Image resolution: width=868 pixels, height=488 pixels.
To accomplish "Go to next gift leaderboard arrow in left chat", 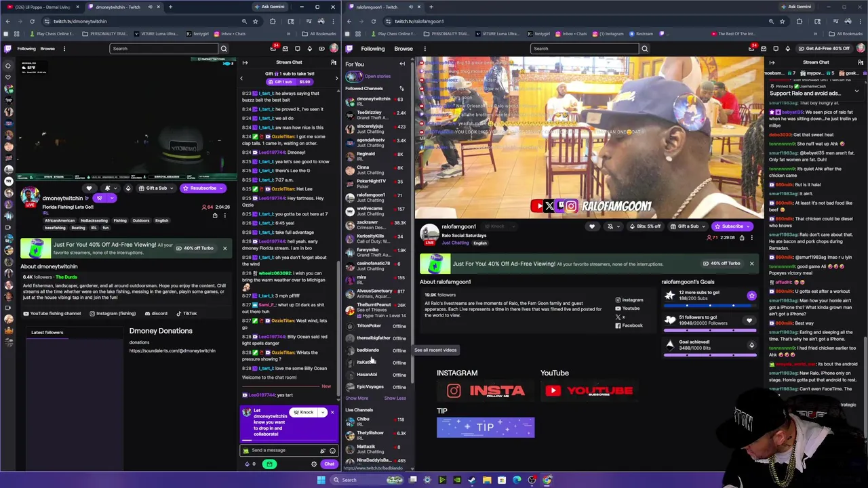I will pyautogui.click(x=336, y=78).
